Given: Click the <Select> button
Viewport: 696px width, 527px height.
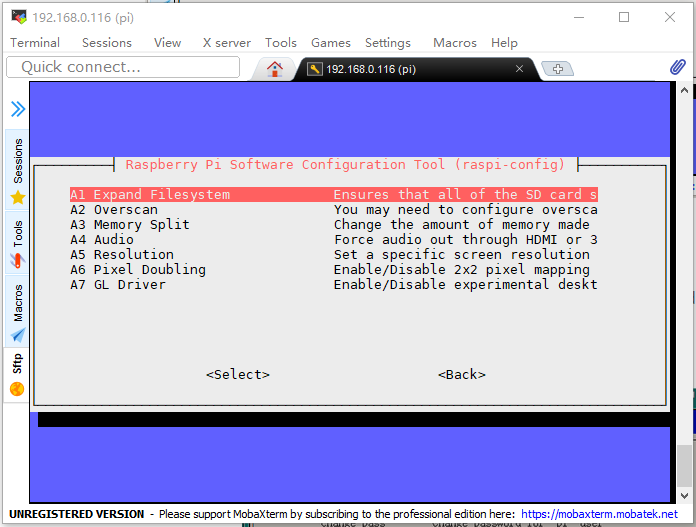Looking at the screenshot, I should click(x=237, y=375).
